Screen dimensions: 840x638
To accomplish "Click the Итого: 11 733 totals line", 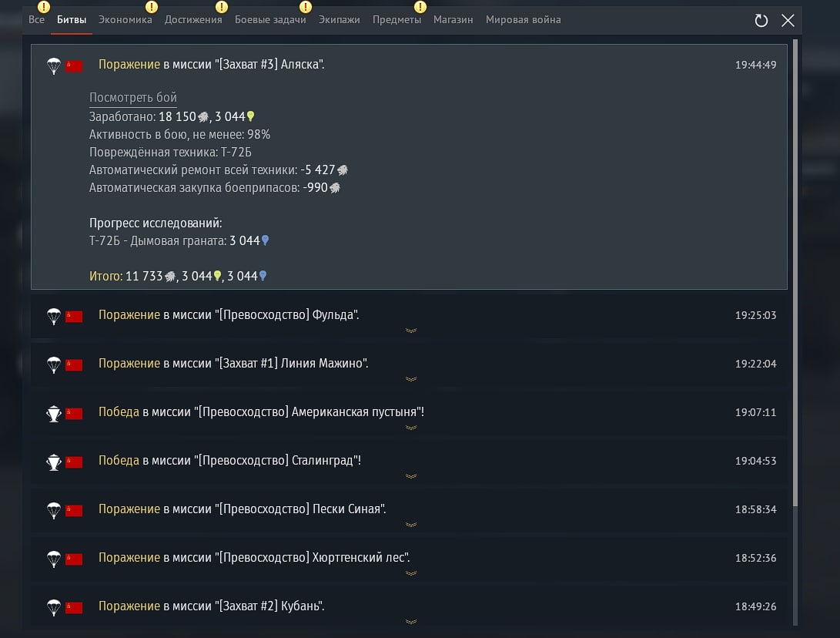I will [178, 276].
